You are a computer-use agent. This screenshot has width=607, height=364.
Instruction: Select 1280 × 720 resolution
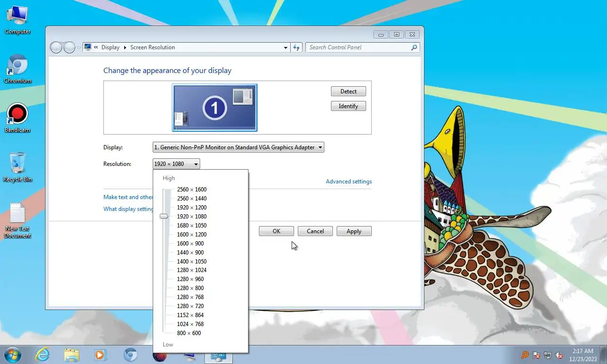point(190,306)
